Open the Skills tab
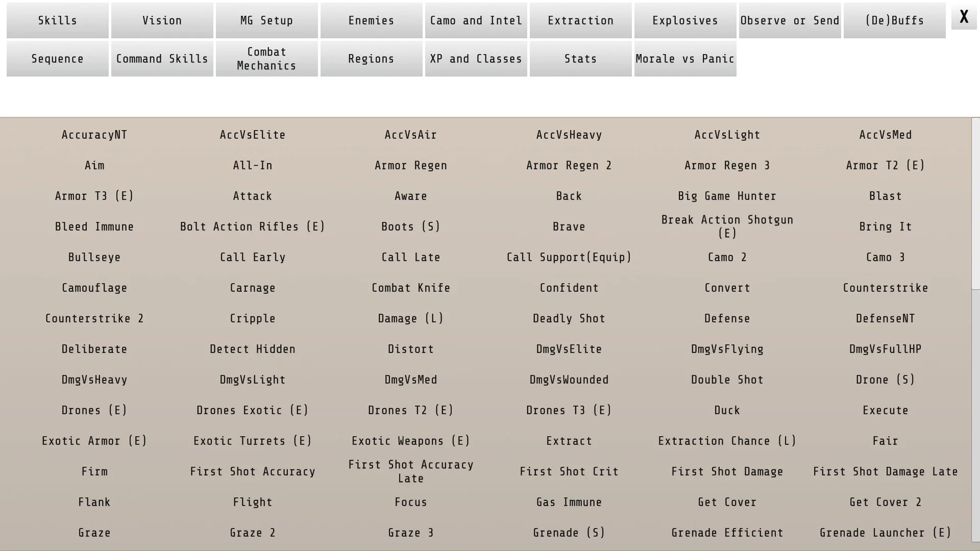980x551 pixels. [x=58, y=20]
